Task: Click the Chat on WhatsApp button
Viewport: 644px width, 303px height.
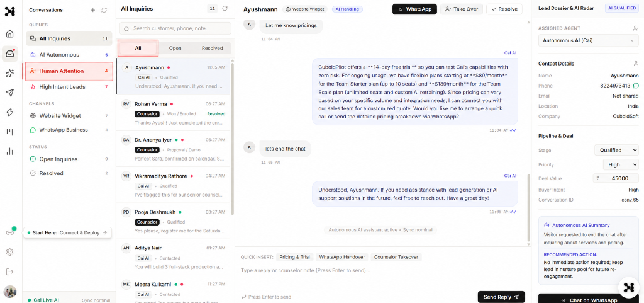Action: pos(588,299)
